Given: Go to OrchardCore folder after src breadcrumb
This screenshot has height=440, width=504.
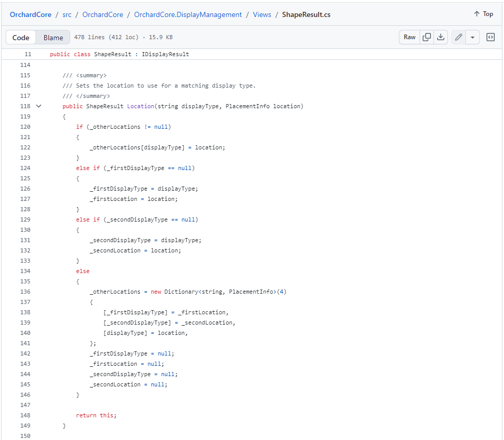Looking at the screenshot, I should [x=103, y=14].
